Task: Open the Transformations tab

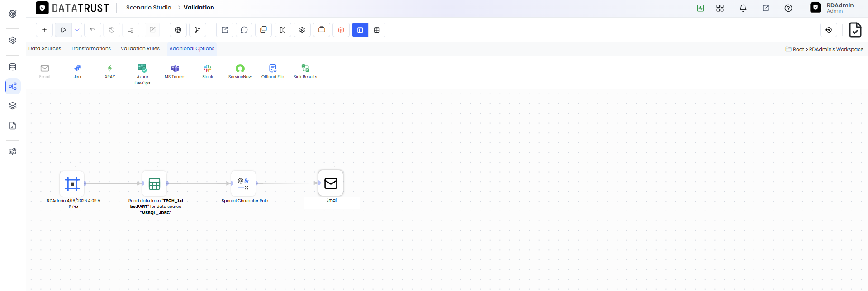Action: [x=91, y=48]
